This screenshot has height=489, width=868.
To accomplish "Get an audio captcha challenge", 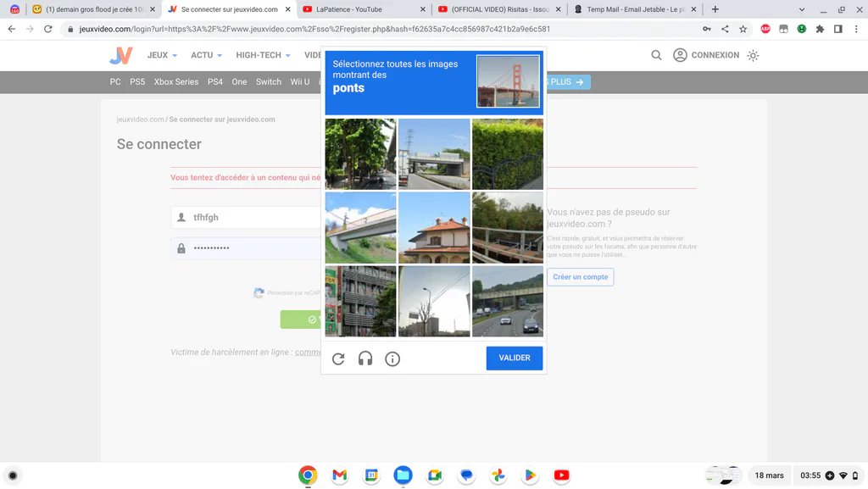I will 365,359.
